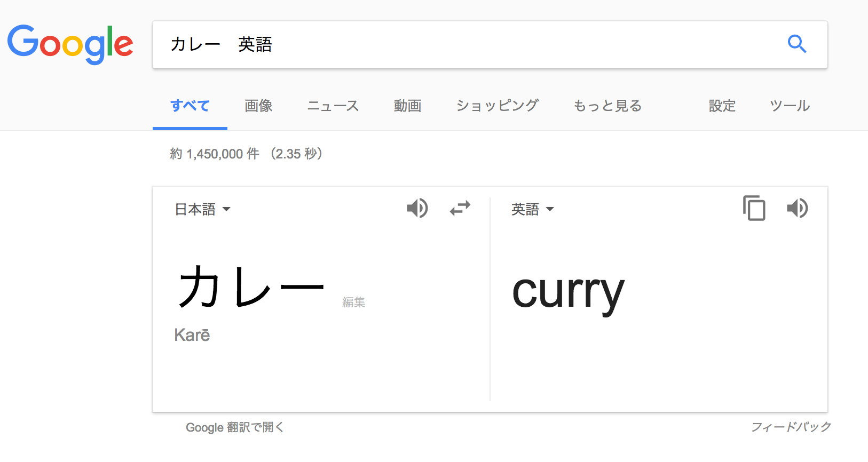Open the 設定 menu
Viewport: 868px width, 462px height.
pos(722,106)
